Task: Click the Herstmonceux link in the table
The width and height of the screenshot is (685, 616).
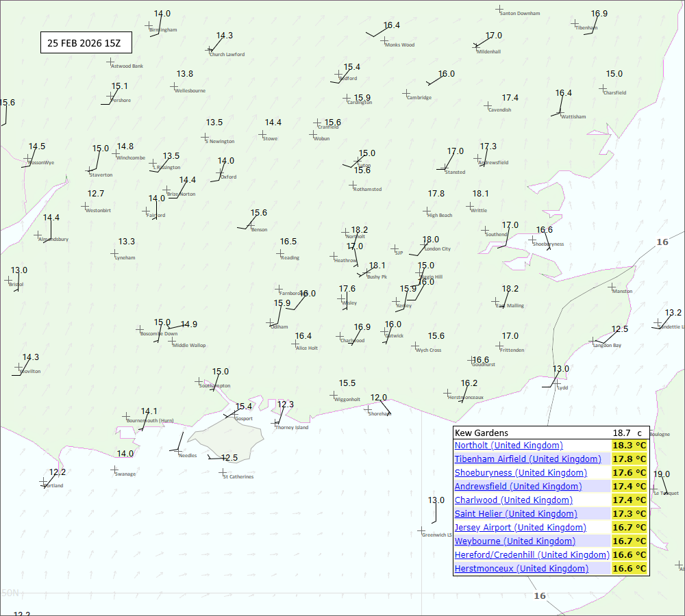Action: pos(521,569)
